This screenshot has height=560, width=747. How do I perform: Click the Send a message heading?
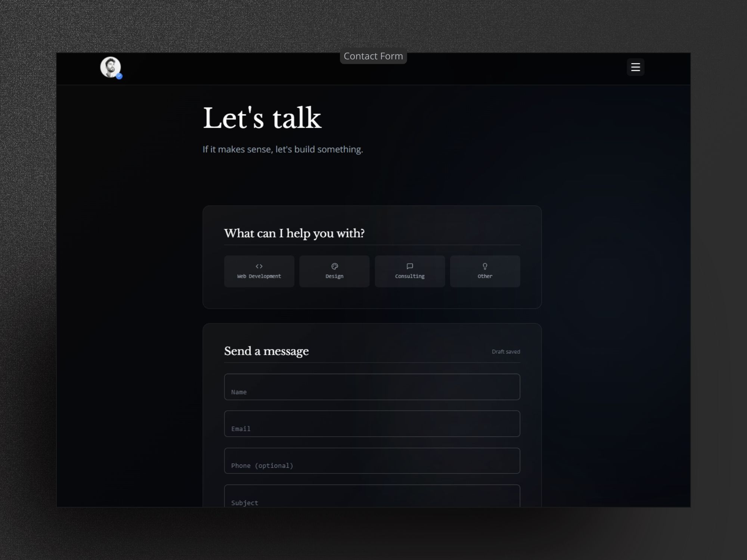[266, 351]
